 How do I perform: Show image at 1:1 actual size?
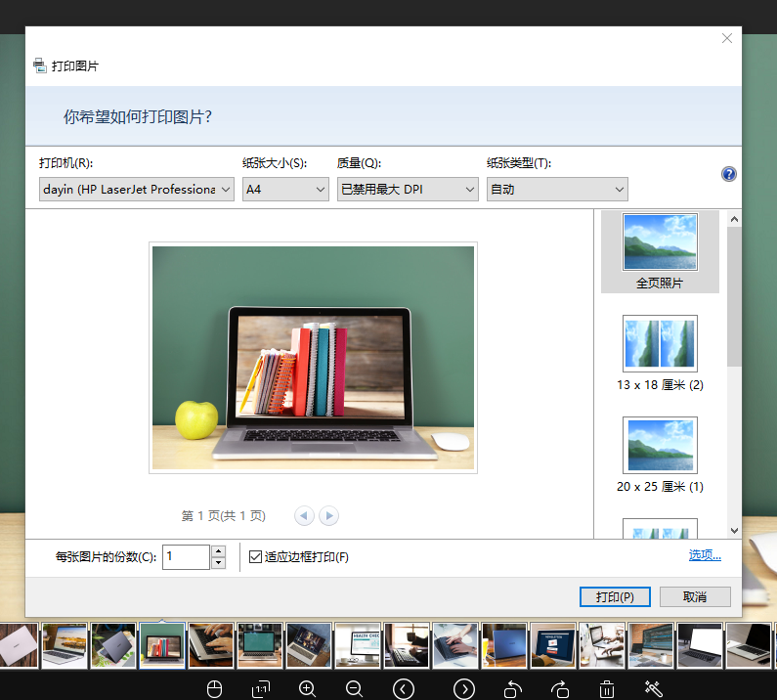coord(261,688)
